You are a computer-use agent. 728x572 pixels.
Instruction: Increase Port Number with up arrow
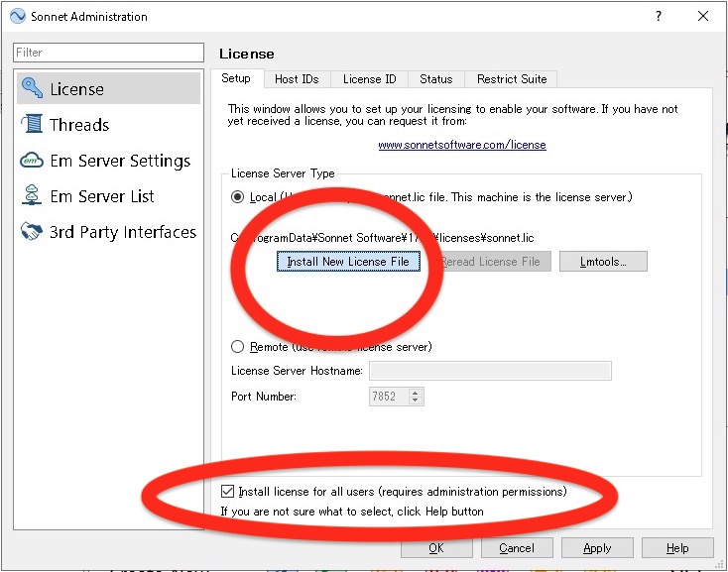point(416,393)
